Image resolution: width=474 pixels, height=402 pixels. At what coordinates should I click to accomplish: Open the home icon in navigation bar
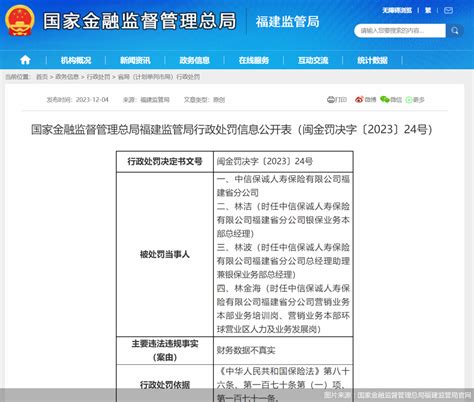coord(25,60)
